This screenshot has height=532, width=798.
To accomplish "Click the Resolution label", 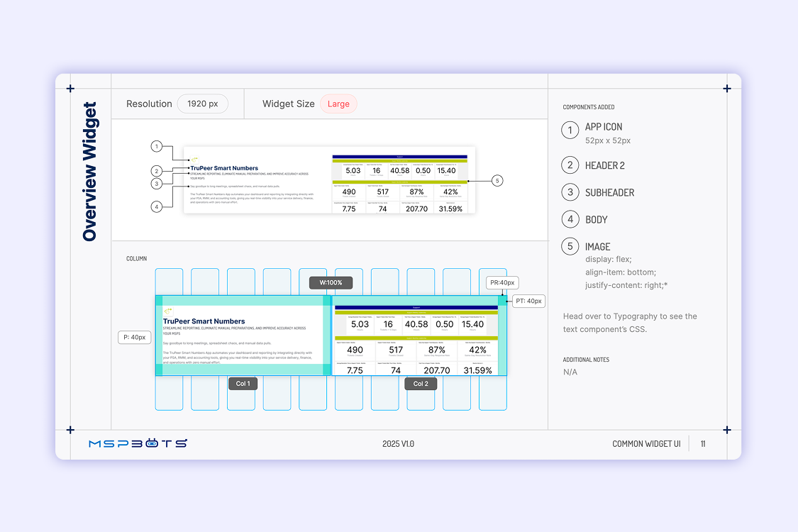I will point(149,104).
